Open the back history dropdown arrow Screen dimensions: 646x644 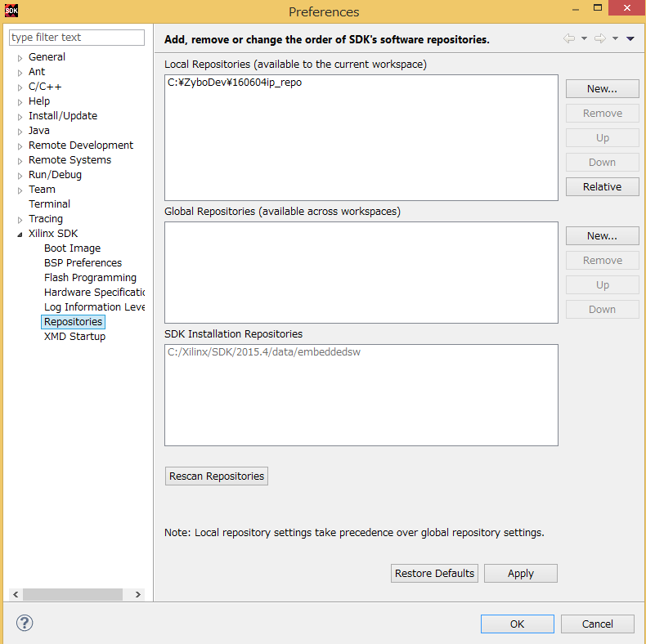[x=584, y=38]
